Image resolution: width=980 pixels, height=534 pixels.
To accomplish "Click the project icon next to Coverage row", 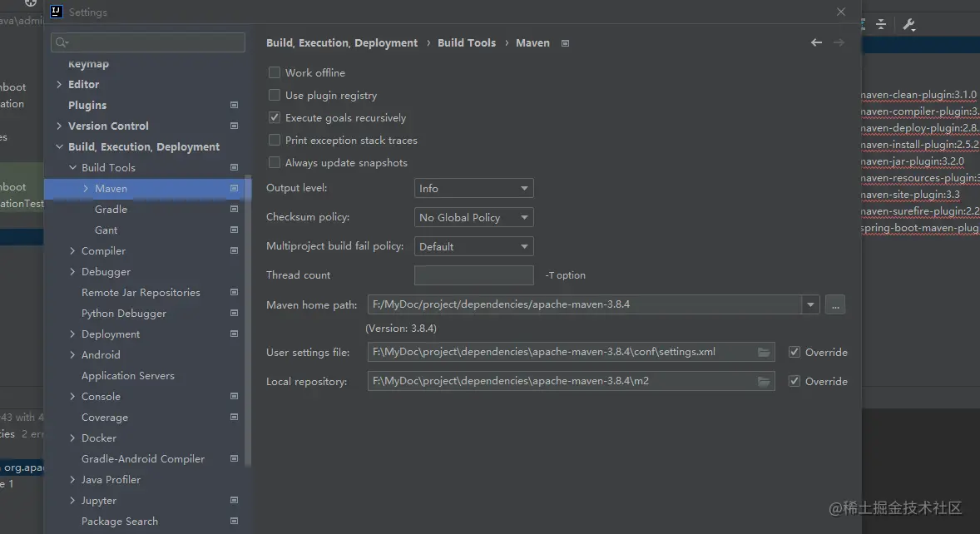I will coord(235,418).
